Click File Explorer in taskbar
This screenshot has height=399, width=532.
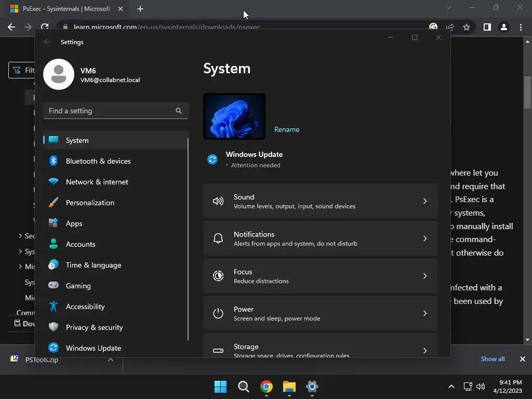pyautogui.click(x=289, y=387)
